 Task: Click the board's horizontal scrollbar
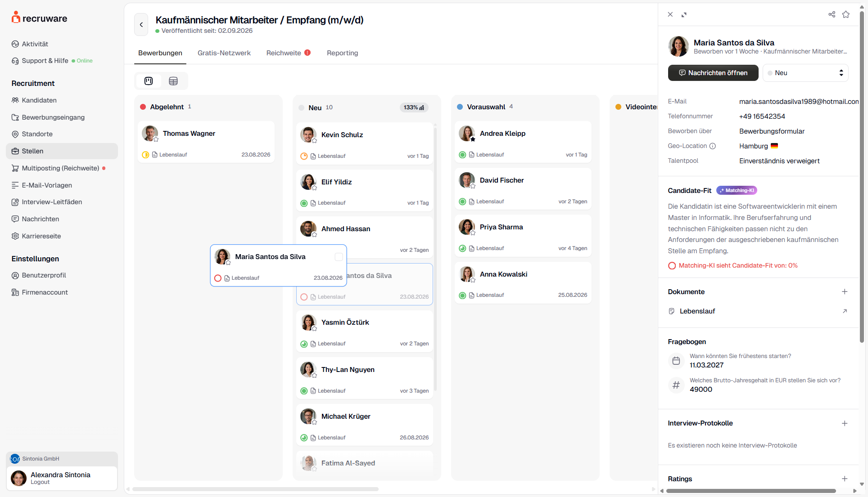[255, 489]
